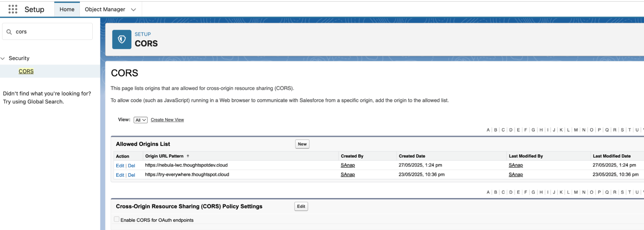Image resolution: width=644 pixels, height=230 pixels.
Task: Open the Object Manager tab
Action: [105, 9]
